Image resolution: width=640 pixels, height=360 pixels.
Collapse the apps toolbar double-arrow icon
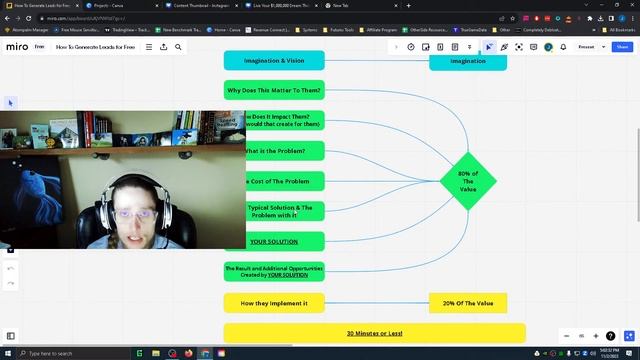(x=470, y=47)
